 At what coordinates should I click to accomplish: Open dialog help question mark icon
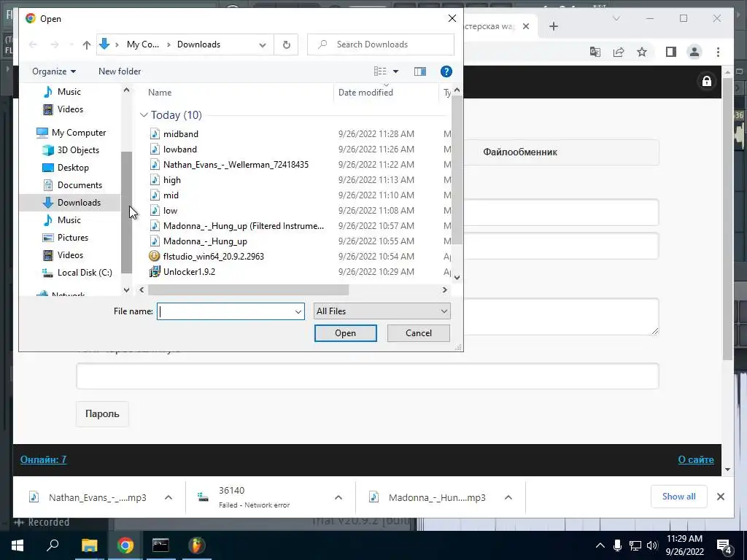(446, 71)
